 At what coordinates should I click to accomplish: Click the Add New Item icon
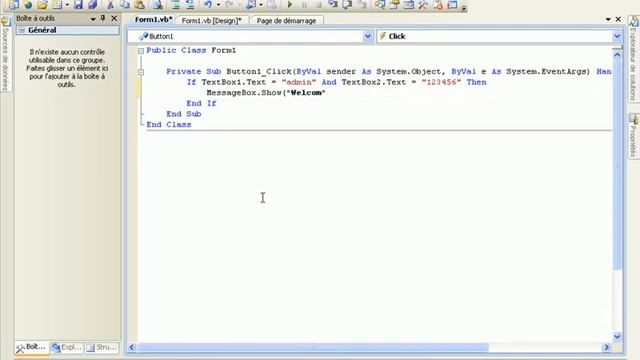pos(57,4)
